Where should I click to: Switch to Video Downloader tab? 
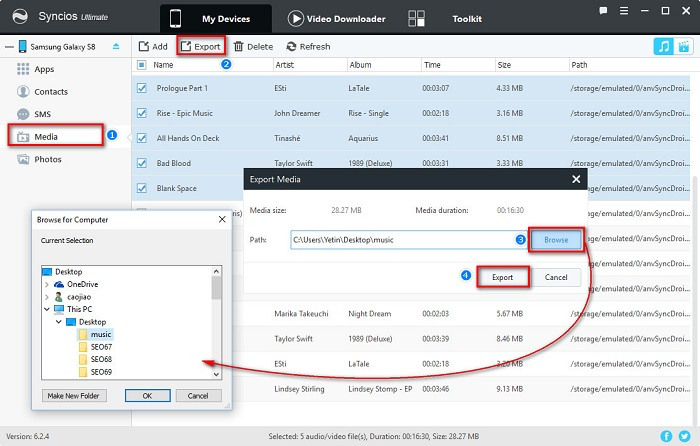pyautogui.click(x=337, y=19)
